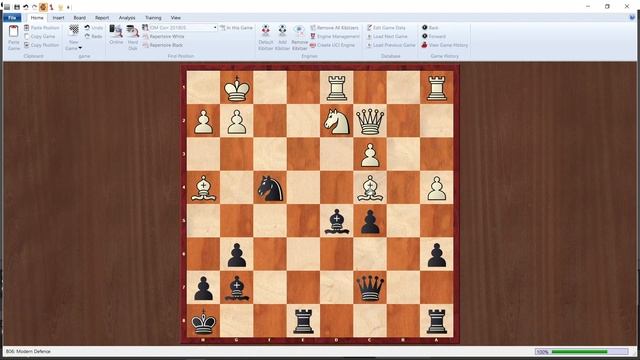Select the white queen on the board

370,121
